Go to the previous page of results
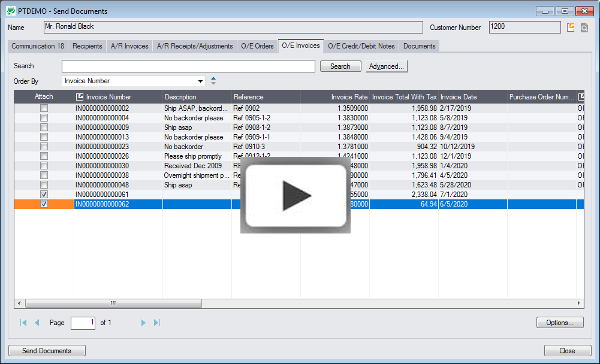The height and width of the screenshot is (364, 600). point(37,323)
